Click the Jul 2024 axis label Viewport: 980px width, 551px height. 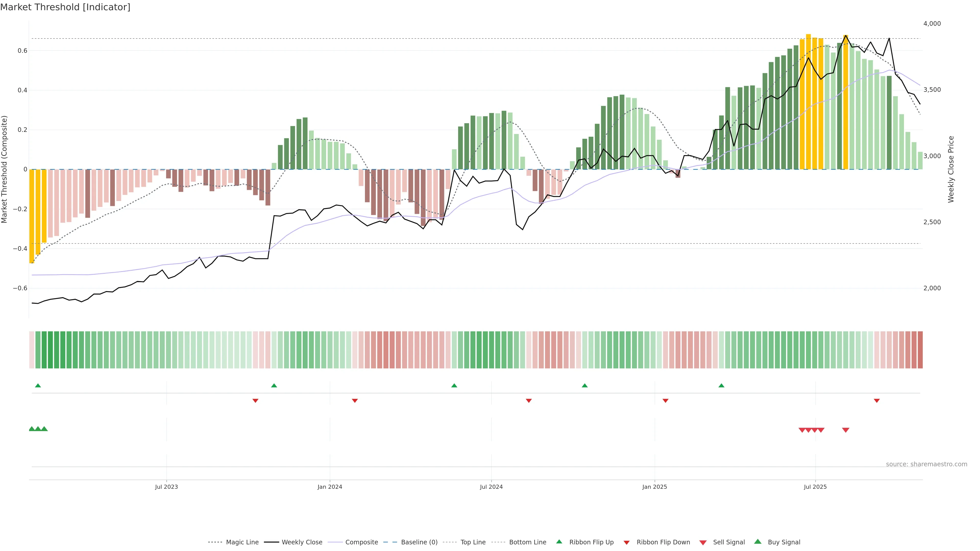click(x=491, y=487)
